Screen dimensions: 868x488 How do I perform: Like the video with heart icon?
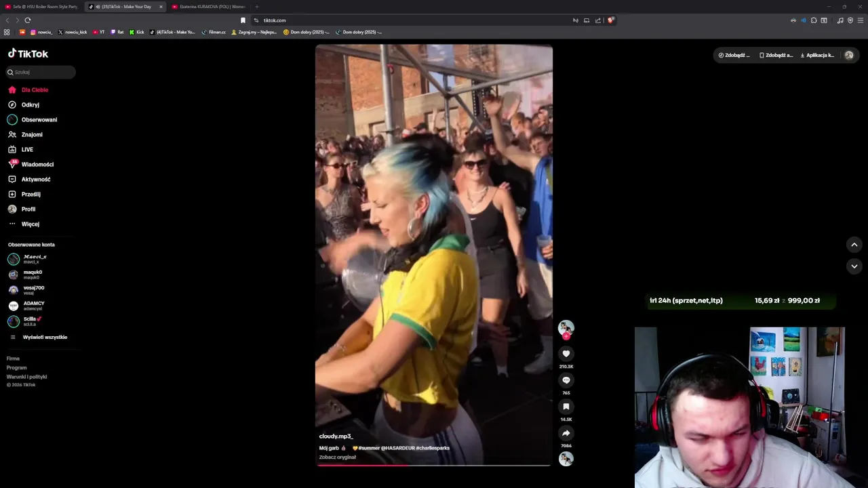click(566, 354)
